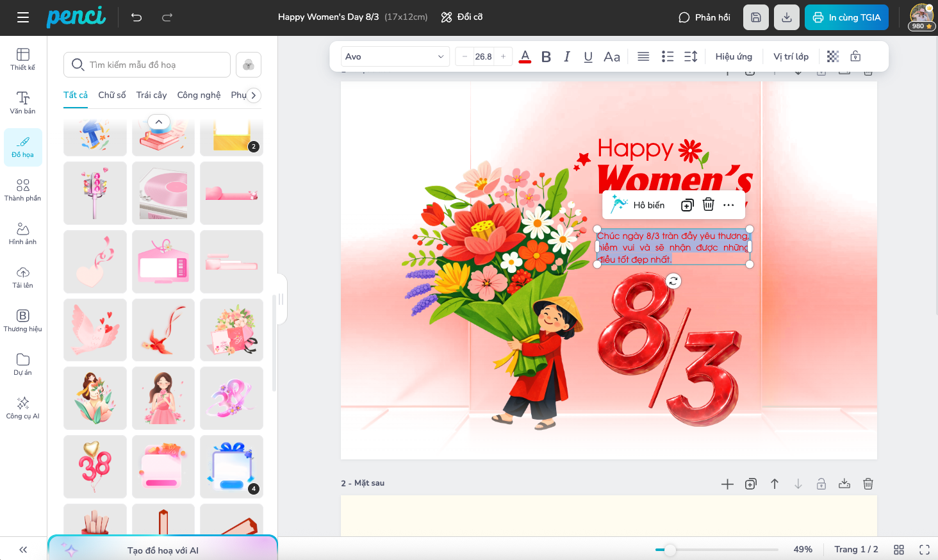This screenshot has width=938, height=560.
Task: Toggle italic formatting
Action: pos(567,56)
